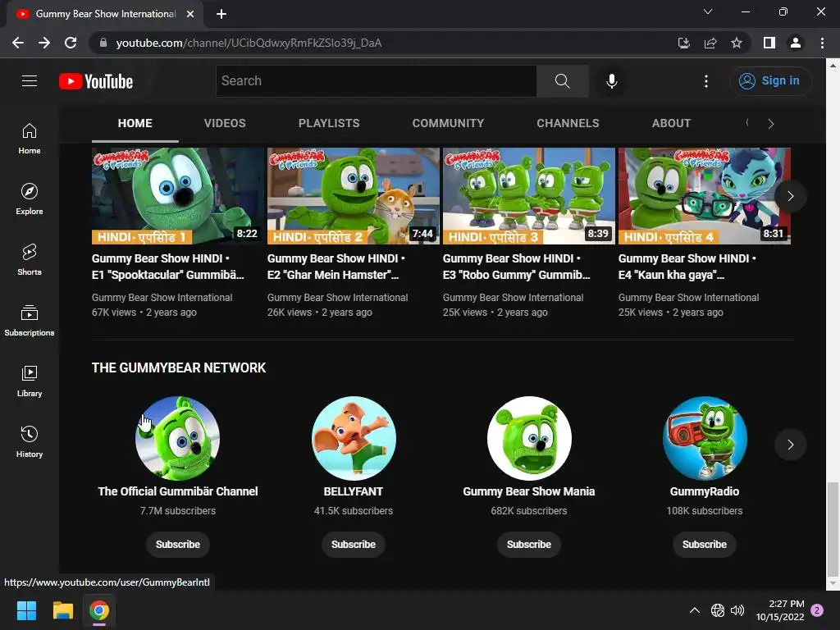Image resolution: width=840 pixels, height=630 pixels.
Task: Open The Official Gummibär Channel avatar
Action: click(178, 438)
